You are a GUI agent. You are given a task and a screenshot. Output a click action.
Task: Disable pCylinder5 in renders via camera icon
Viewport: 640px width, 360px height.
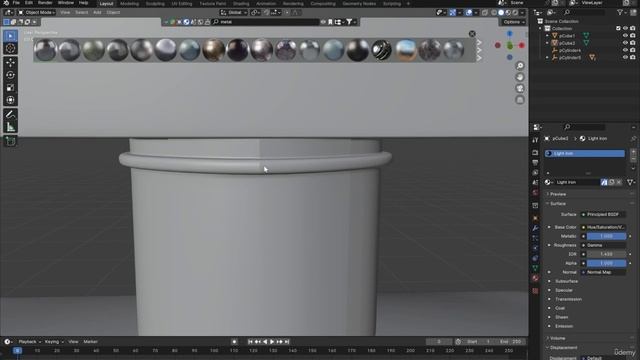[633, 58]
